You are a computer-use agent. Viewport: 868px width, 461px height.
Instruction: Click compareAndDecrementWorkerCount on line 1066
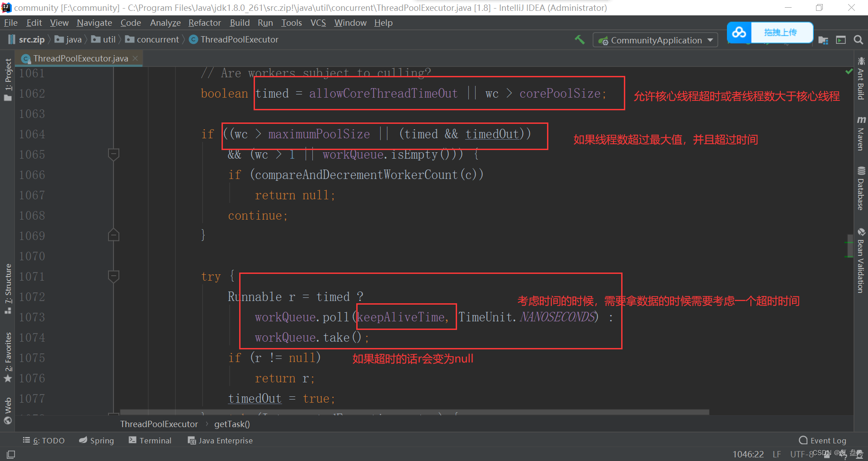356,175
